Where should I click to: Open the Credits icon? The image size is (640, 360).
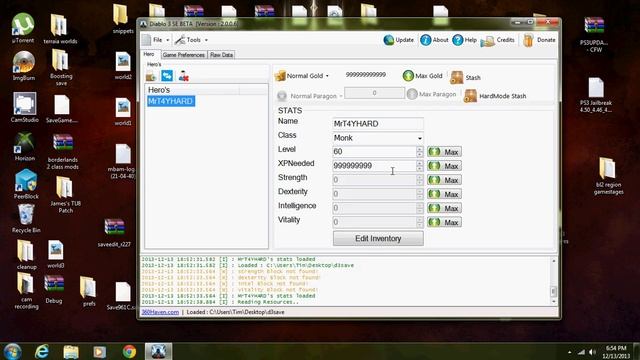[x=487, y=40]
